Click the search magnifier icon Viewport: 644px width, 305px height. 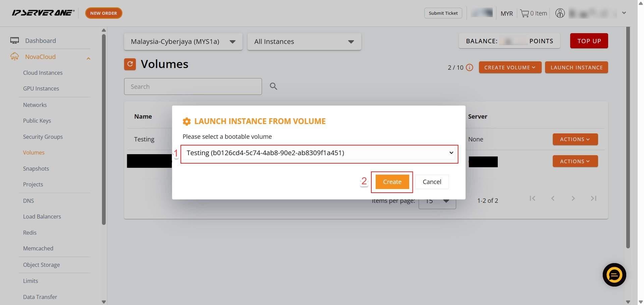coord(273,86)
